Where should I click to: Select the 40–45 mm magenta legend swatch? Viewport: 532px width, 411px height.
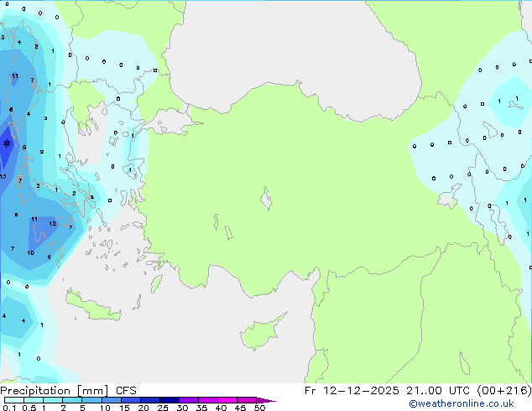227,400
